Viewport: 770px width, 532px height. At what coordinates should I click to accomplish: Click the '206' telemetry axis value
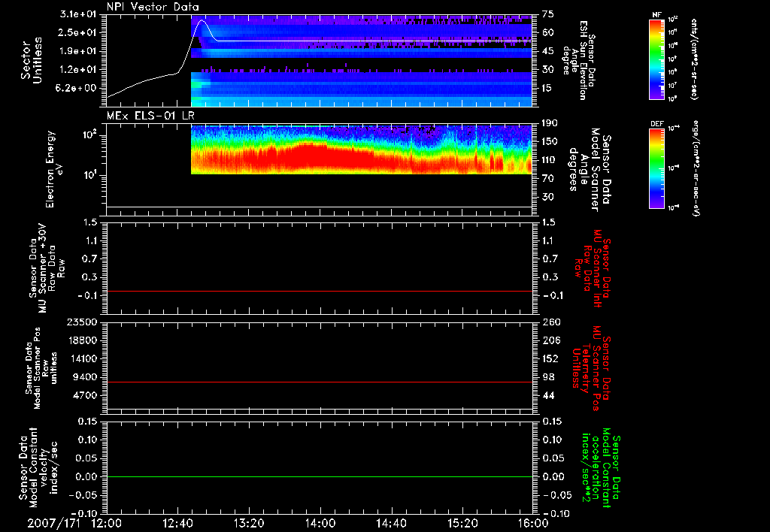[x=551, y=340]
